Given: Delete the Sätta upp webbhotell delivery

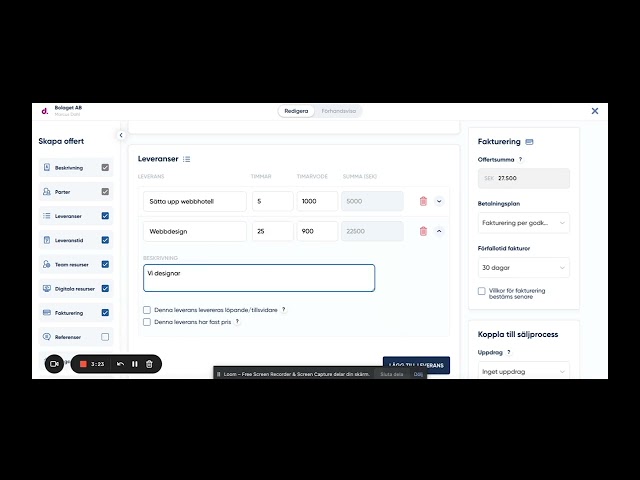Looking at the screenshot, I should [x=423, y=201].
